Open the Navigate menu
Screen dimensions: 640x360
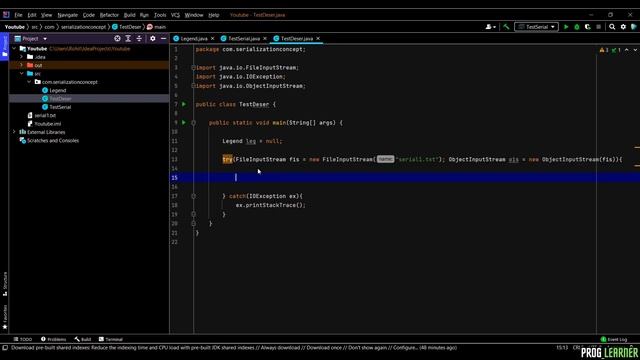coord(67,15)
